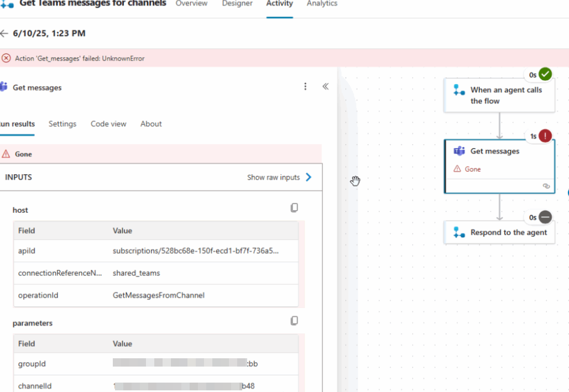Open the three-dot menu for Get messages
Screen dimensions: 569x392
[x=305, y=87]
